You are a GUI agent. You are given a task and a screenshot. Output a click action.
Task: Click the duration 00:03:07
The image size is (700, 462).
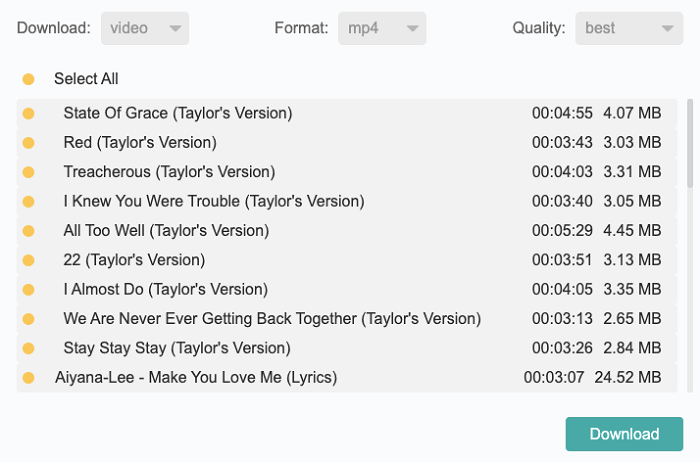coord(554,377)
